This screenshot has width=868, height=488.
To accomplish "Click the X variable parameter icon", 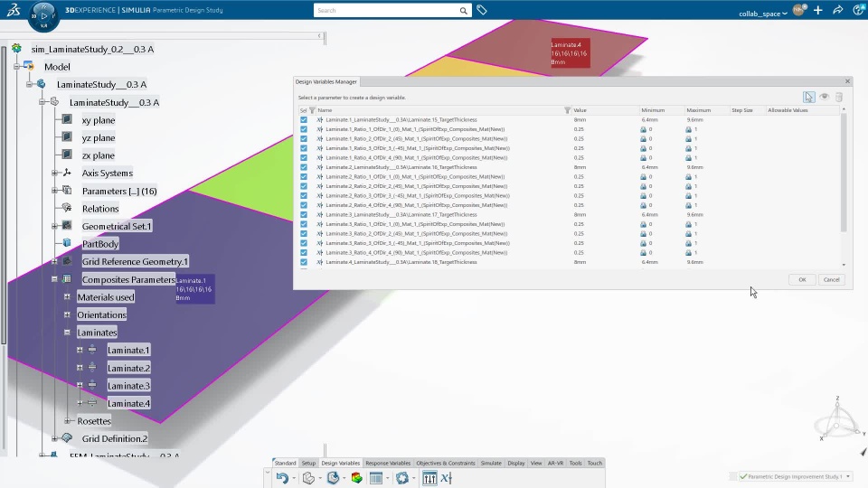I will [446, 478].
